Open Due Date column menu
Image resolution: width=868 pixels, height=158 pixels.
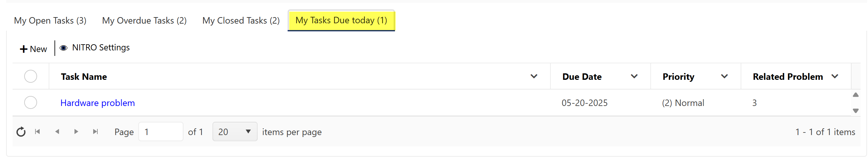coord(634,76)
